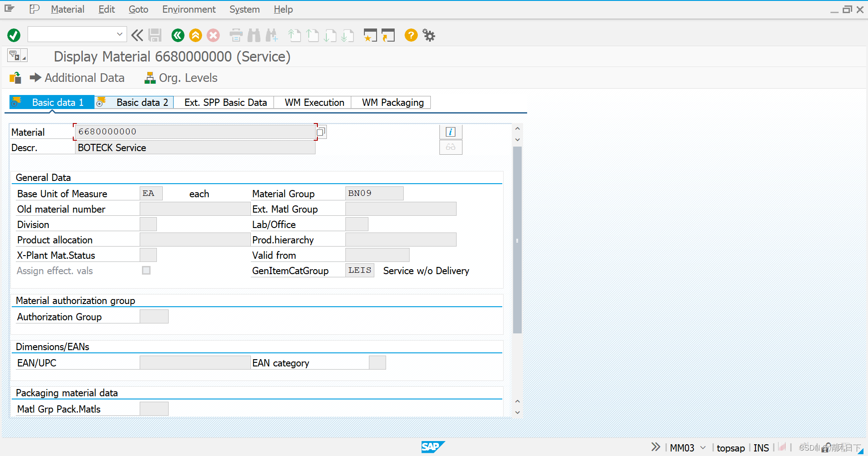The width and height of the screenshot is (868, 456).
Task: Click the green Enter checkmark icon
Action: click(x=14, y=35)
